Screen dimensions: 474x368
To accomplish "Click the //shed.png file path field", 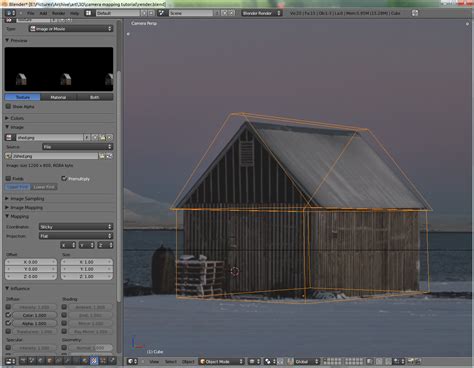I will 55,156.
